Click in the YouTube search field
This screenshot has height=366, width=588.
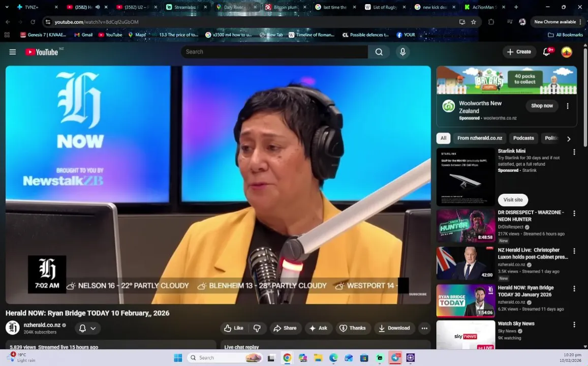pyautogui.click(x=274, y=52)
